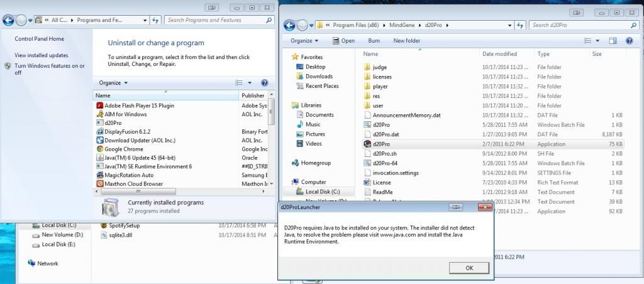Go back in the d20Pro Explorer window
Screen dimensions: 644x284
point(289,25)
